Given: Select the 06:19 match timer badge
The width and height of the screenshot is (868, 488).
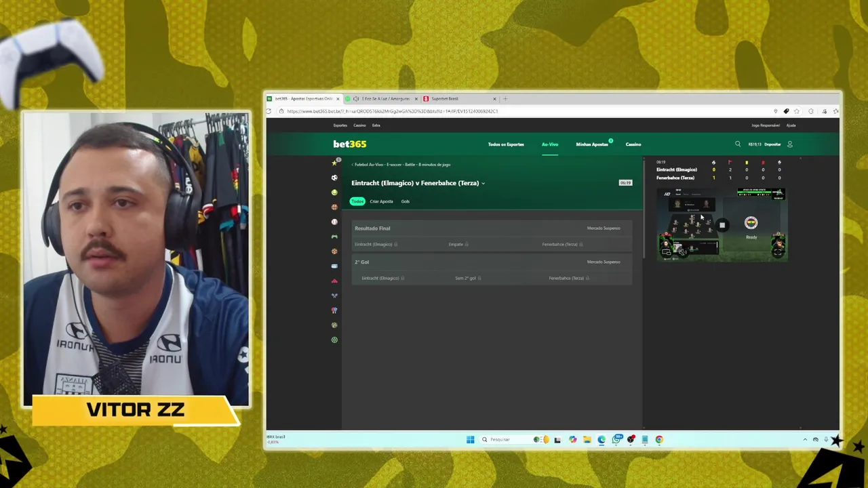Looking at the screenshot, I should 625,183.
